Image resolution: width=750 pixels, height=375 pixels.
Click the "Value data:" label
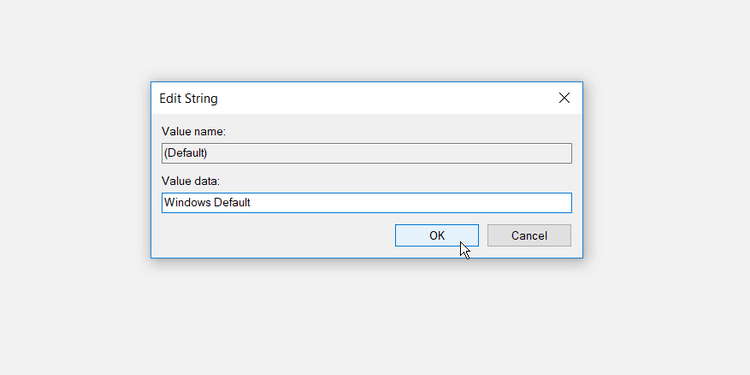tap(190, 181)
